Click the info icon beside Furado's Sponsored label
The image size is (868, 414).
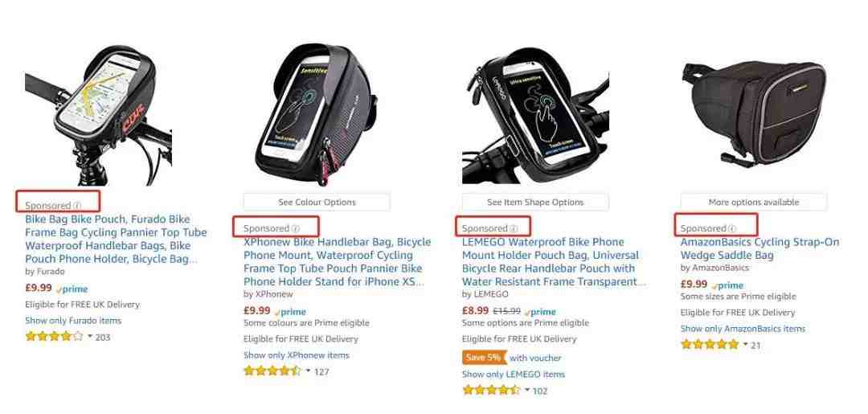pos(77,206)
